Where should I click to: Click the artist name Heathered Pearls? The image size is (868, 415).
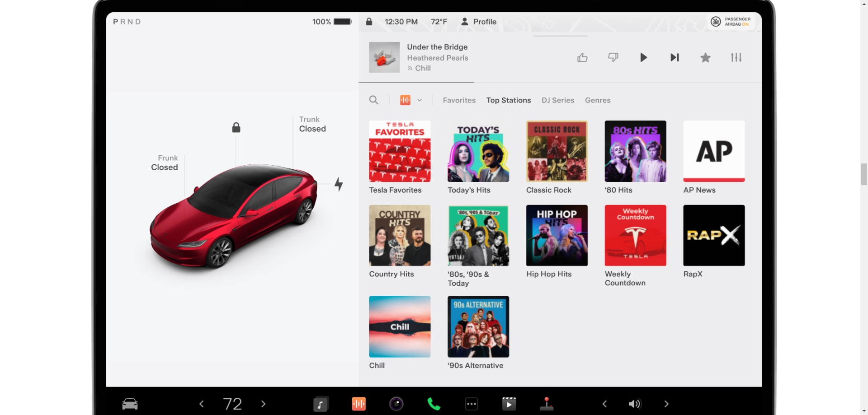438,58
